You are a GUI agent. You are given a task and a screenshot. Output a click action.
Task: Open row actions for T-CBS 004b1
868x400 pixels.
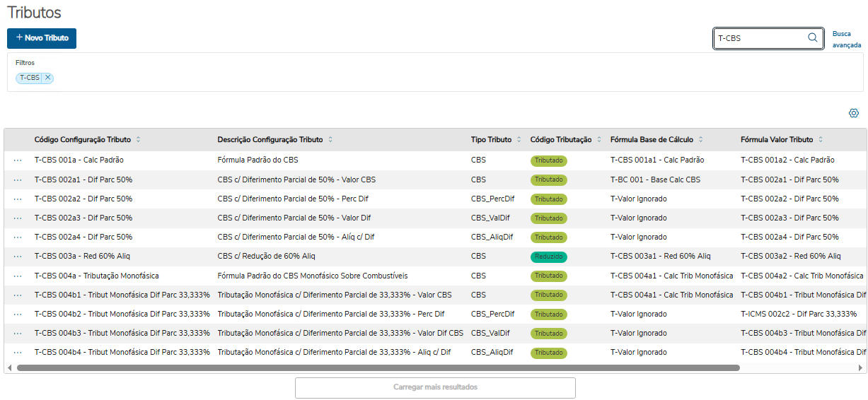18,295
